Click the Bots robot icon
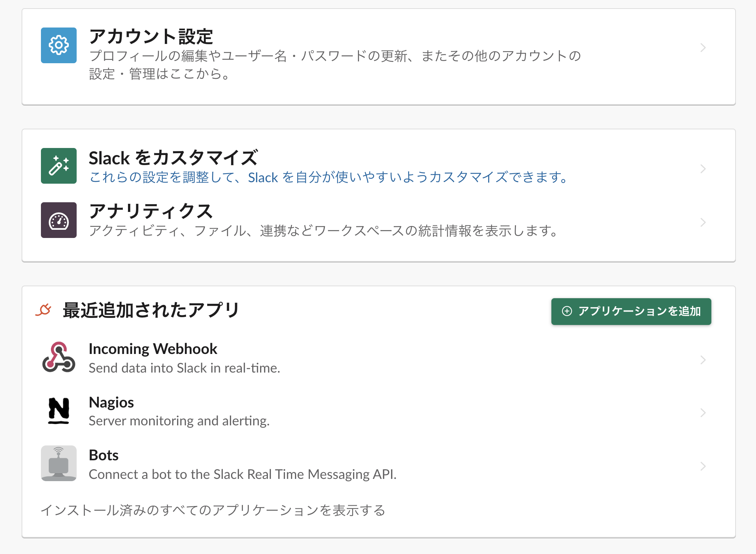The height and width of the screenshot is (554, 756). pyautogui.click(x=59, y=463)
